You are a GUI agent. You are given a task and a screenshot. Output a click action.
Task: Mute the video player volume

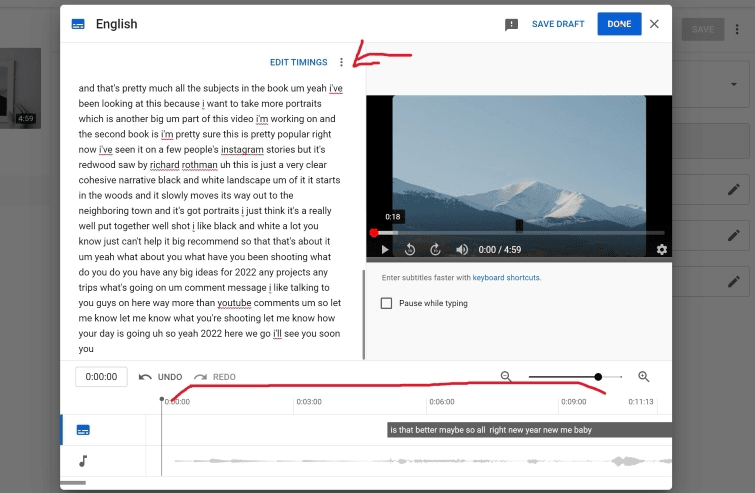pos(462,249)
